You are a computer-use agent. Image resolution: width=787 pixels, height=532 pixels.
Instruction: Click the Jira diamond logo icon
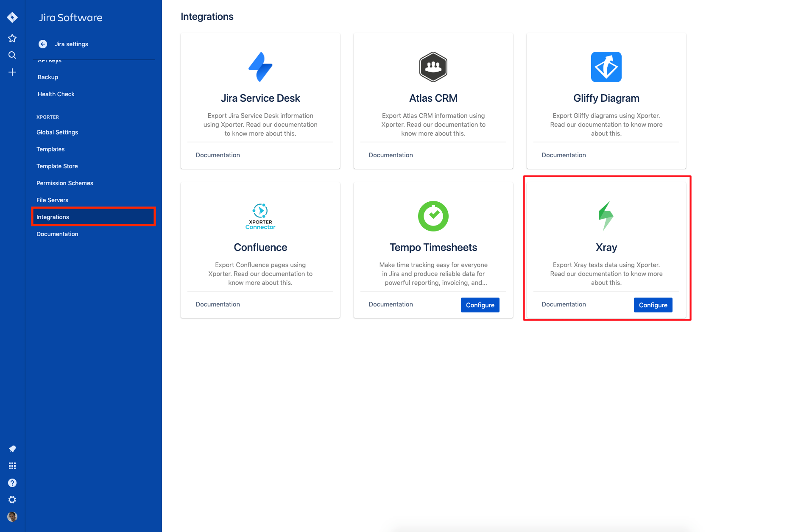pos(12,17)
